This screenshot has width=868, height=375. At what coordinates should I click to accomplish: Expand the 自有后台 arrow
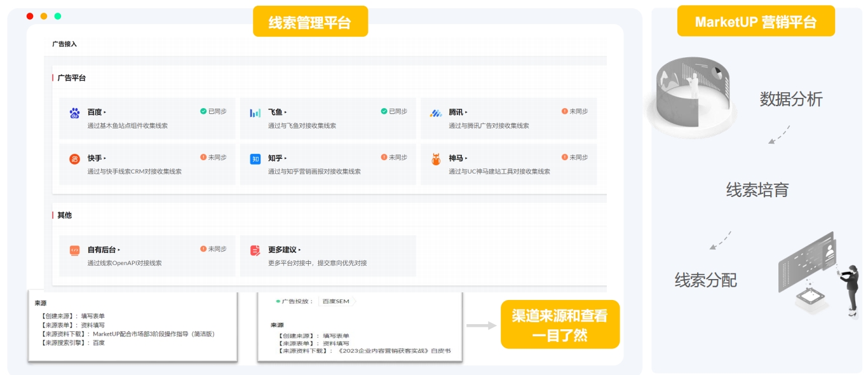(x=119, y=250)
